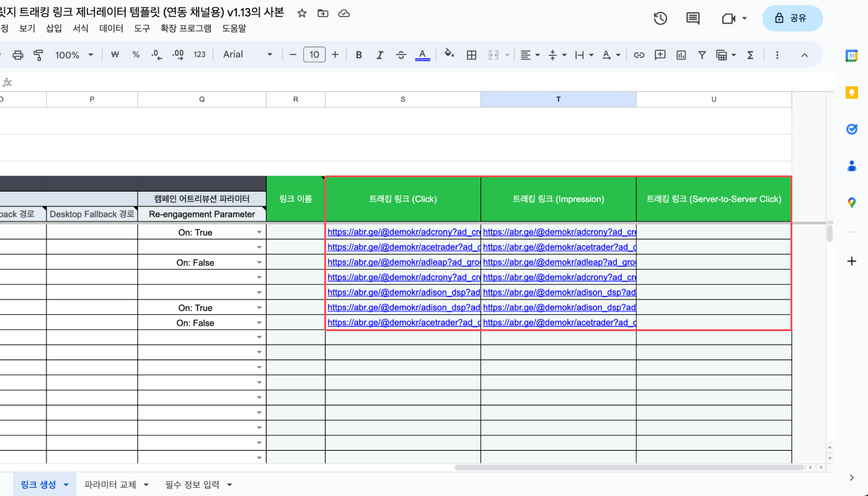The height and width of the screenshot is (496, 868).
Task: Open the 서식 menu
Action: tap(81, 28)
